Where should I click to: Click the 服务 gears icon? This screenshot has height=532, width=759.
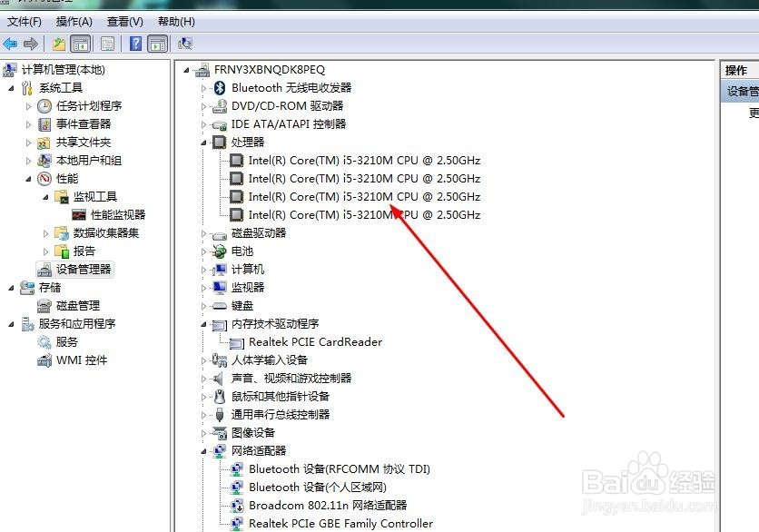coord(44,342)
